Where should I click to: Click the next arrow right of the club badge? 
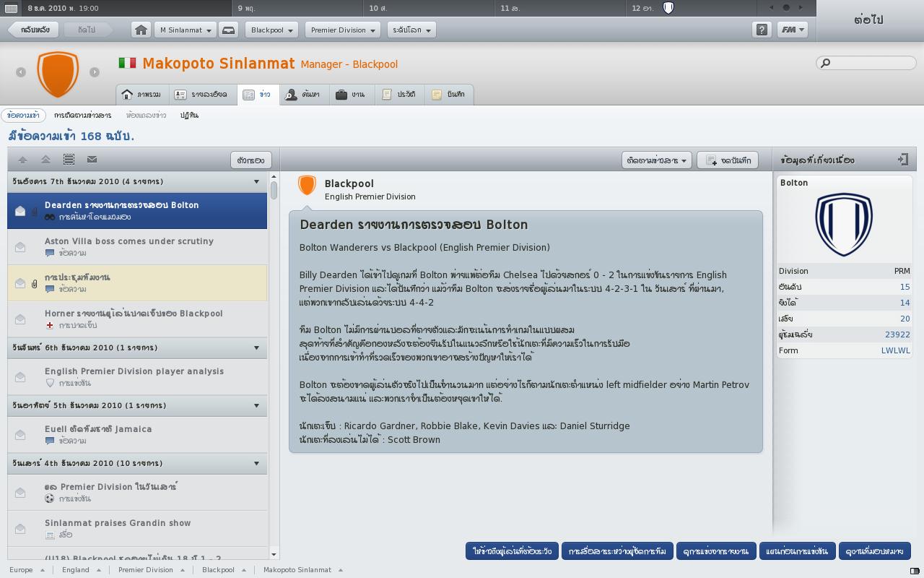pyautogui.click(x=95, y=72)
